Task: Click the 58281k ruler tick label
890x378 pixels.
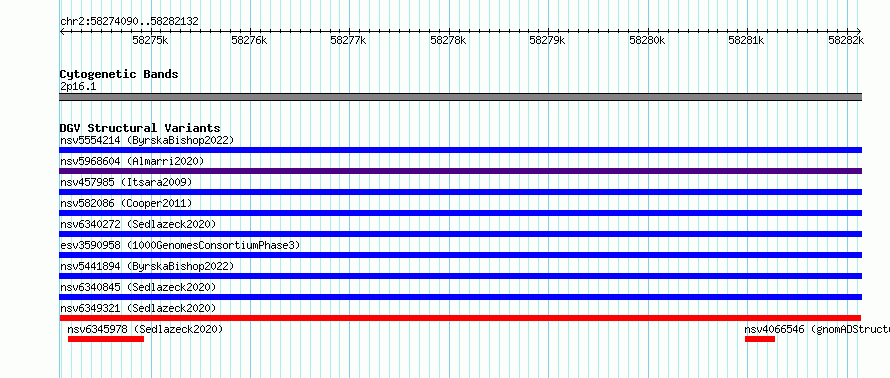Action: click(746, 40)
